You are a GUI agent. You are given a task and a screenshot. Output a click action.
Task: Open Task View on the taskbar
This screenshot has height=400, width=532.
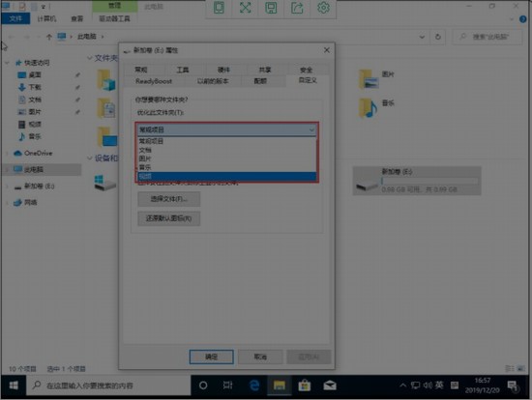coord(227,386)
